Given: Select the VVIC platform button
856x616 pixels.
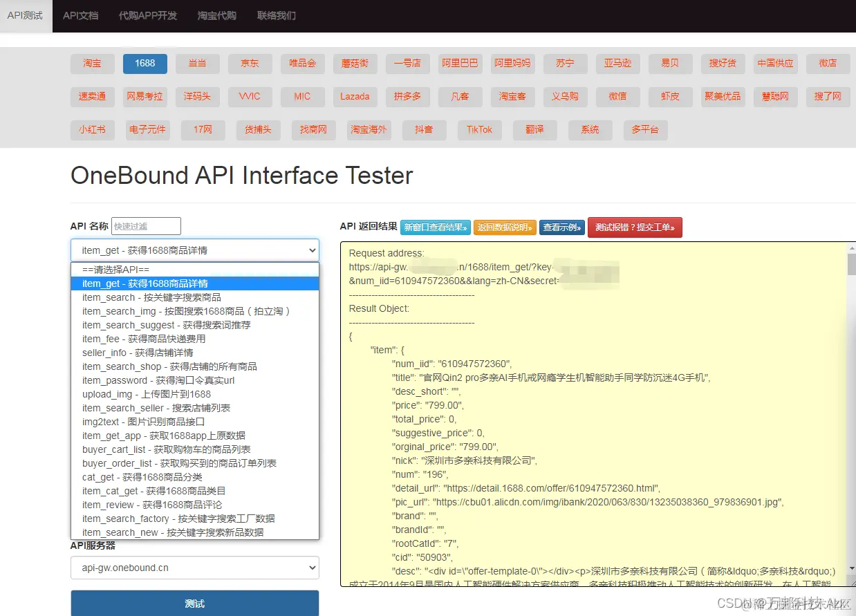Looking at the screenshot, I should coord(250,96).
